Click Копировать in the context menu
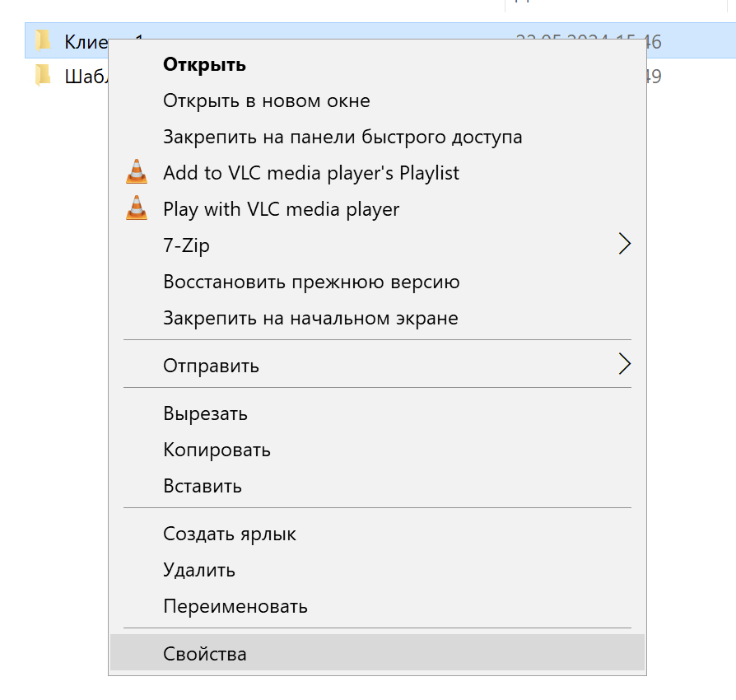Viewport: 736px width, 700px height. pyautogui.click(x=217, y=450)
